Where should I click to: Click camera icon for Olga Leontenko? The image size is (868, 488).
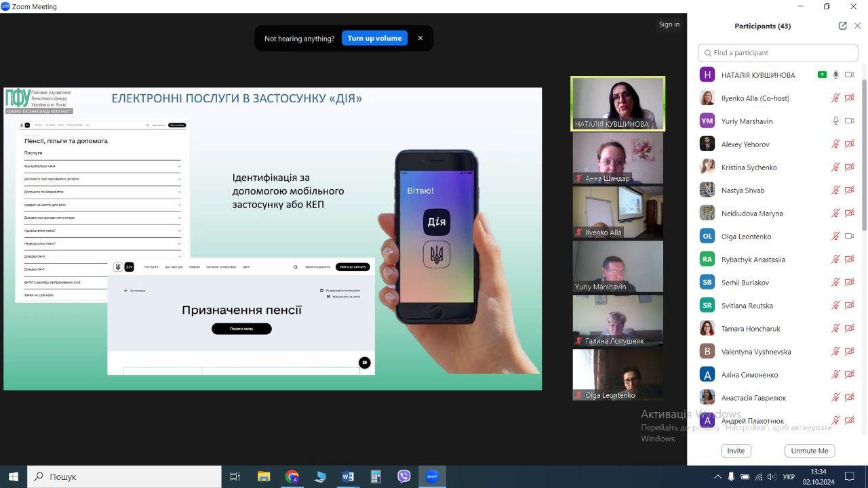coord(849,236)
